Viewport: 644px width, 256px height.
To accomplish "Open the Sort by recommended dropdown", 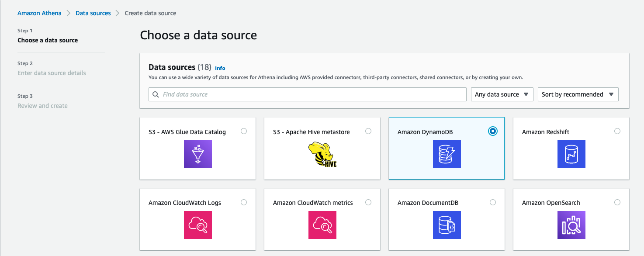I will click(578, 94).
